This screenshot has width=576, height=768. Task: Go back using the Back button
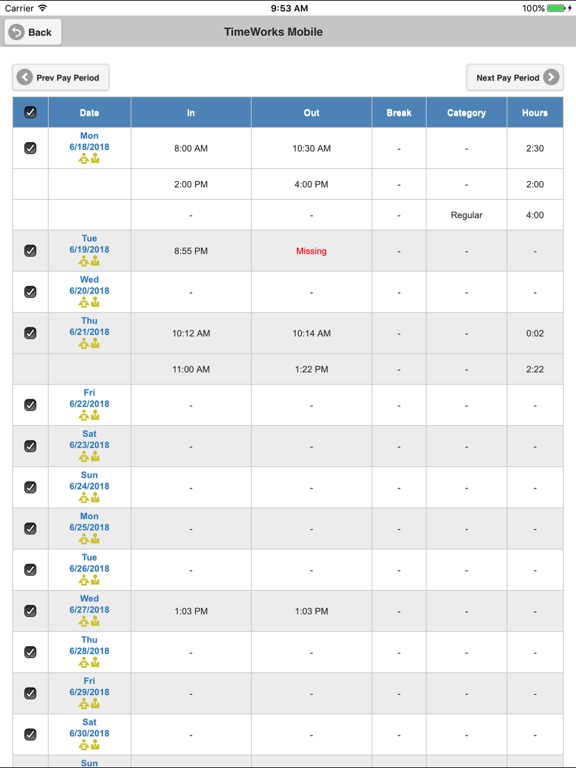coord(33,32)
